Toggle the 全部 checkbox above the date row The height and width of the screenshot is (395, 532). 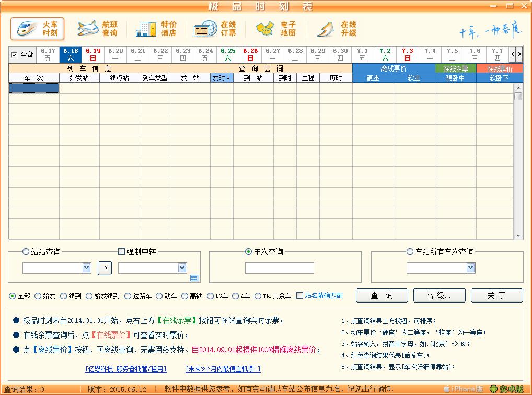[x=15, y=54]
